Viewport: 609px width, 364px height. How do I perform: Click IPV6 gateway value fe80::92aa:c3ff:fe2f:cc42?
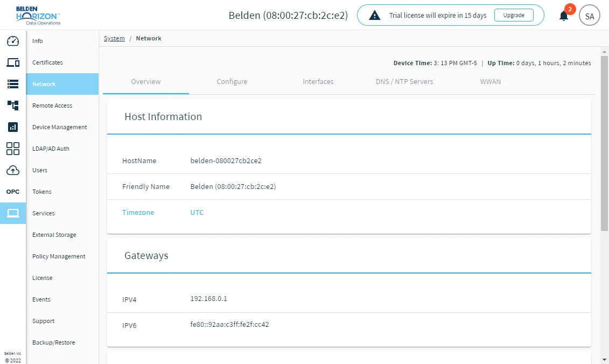click(x=229, y=324)
